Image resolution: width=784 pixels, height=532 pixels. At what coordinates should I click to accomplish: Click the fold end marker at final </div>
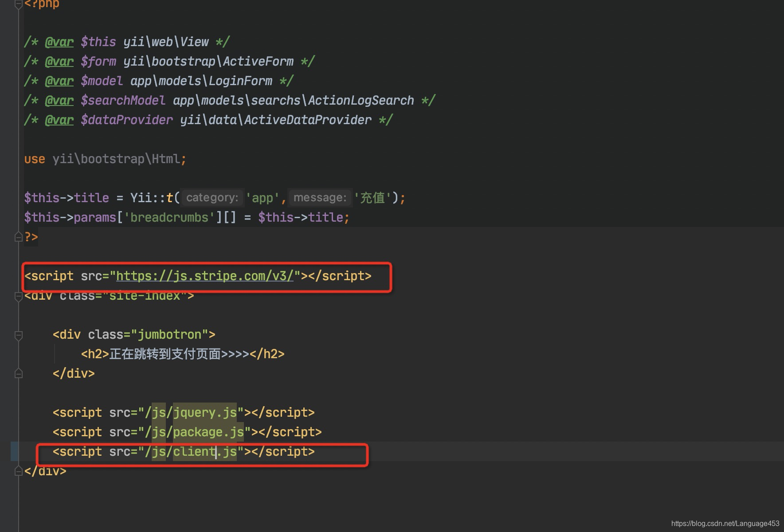tap(19, 471)
